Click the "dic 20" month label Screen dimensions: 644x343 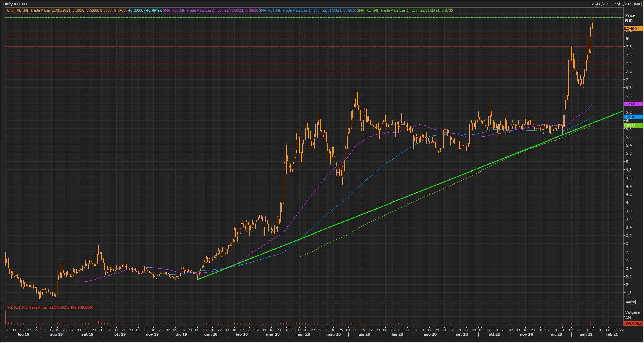tap(556, 334)
